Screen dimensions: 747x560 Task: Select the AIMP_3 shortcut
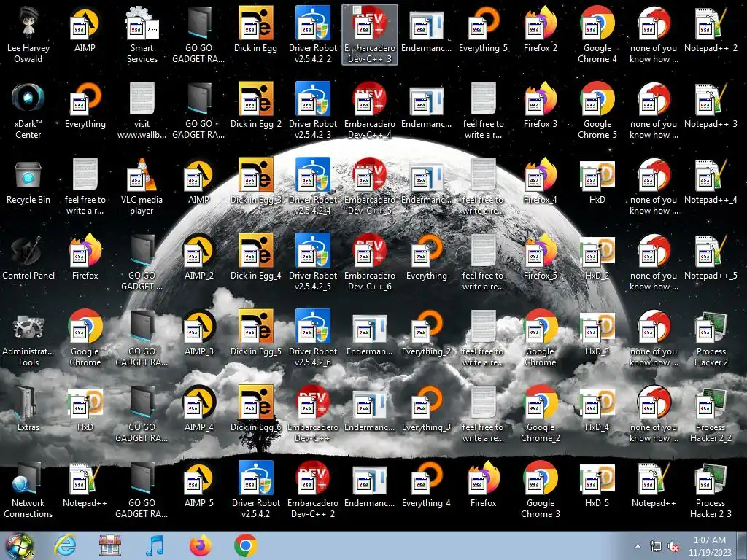point(199,333)
